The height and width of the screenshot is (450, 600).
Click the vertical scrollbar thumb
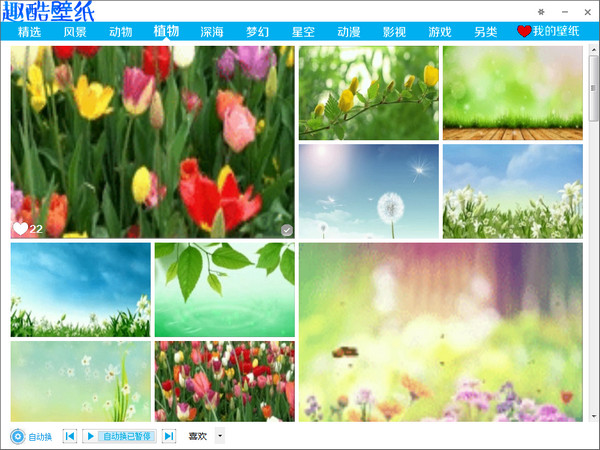tap(593, 88)
